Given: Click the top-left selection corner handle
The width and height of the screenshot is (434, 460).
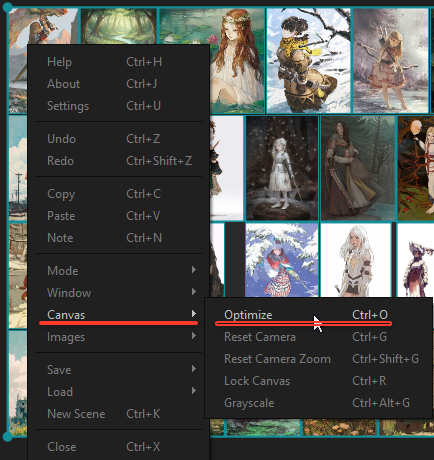Looking at the screenshot, I should 7,7.
